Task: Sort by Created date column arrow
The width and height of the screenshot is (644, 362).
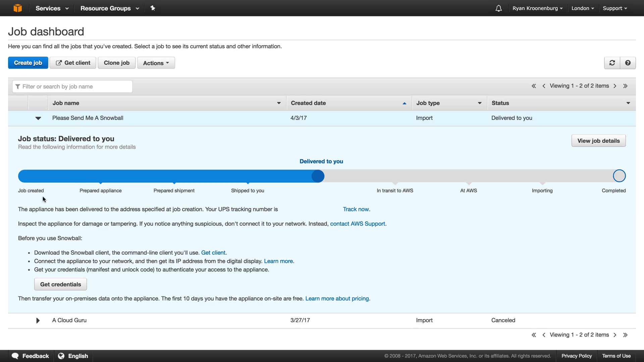Action: (x=404, y=103)
